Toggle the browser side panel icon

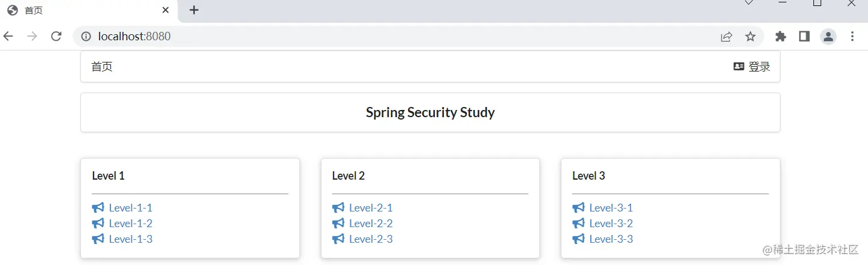click(x=804, y=37)
